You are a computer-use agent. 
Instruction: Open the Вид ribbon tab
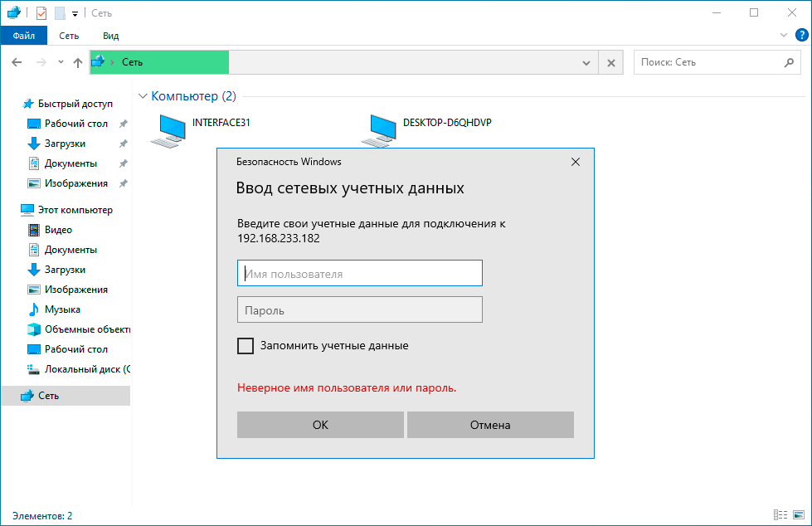tap(111, 36)
